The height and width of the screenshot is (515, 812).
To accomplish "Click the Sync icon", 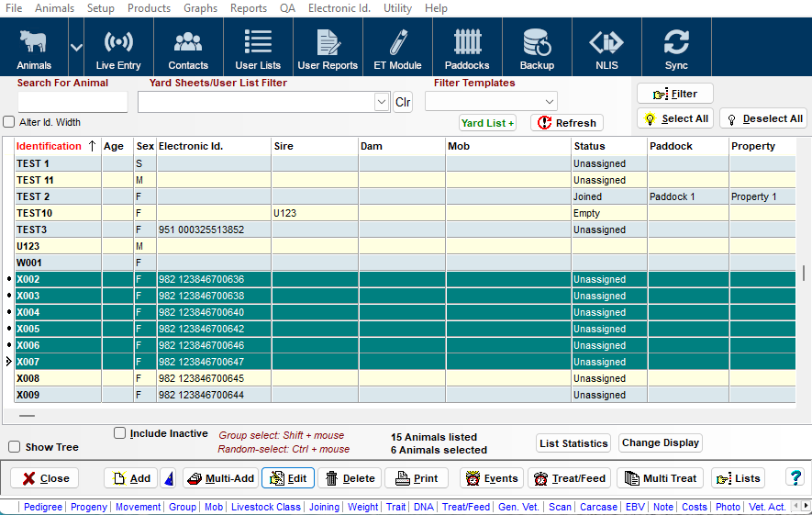I will (676, 50).
